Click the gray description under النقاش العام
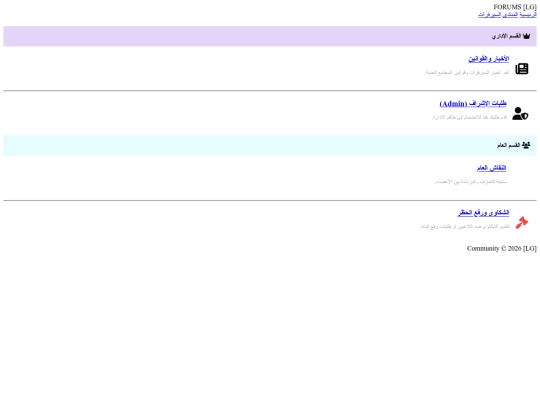Screen dimensions: 540x405 point(470,181)
